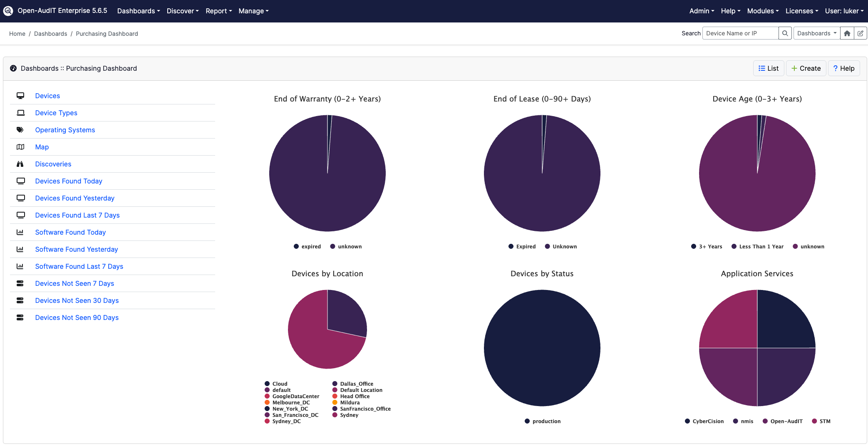
Task: Expand the User: luker dropdown
Action: coord(844,11)
